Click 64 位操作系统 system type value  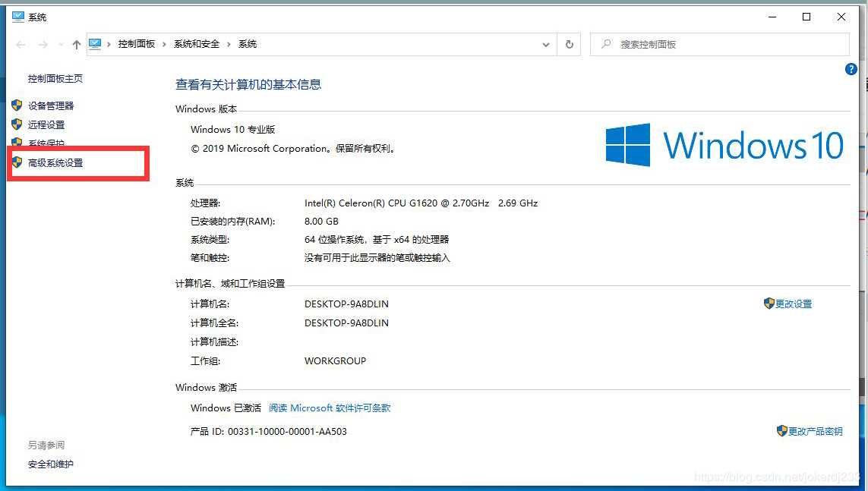377,239
